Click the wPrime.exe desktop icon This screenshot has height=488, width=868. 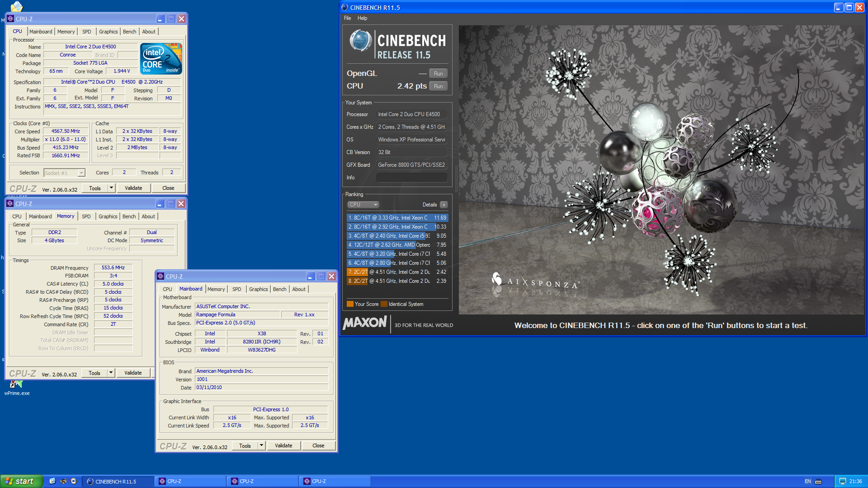pyautogui.click(x=17, y=388)
